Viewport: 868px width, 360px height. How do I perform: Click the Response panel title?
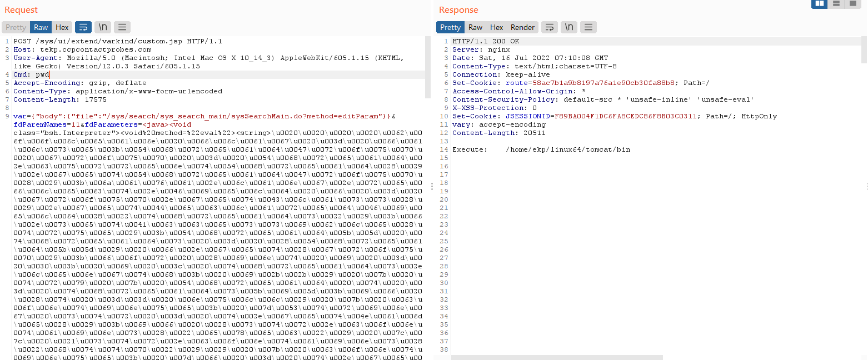pos(458,9)
